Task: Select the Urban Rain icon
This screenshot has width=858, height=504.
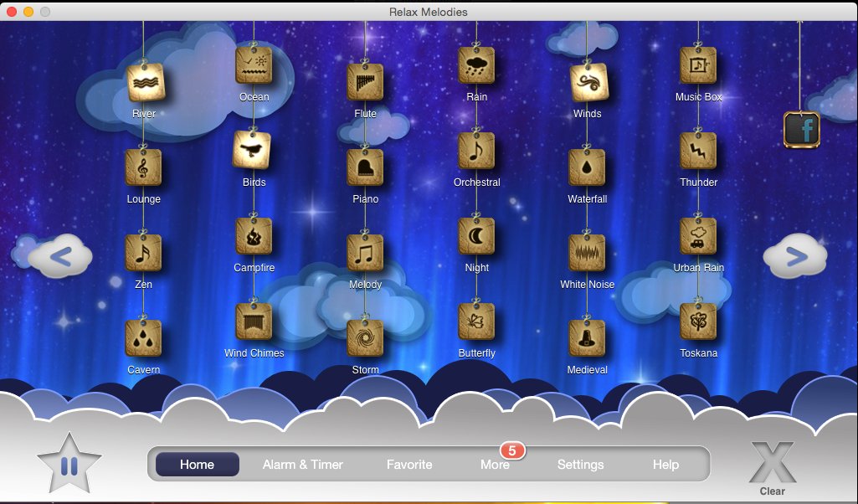Action: [697, 236]
